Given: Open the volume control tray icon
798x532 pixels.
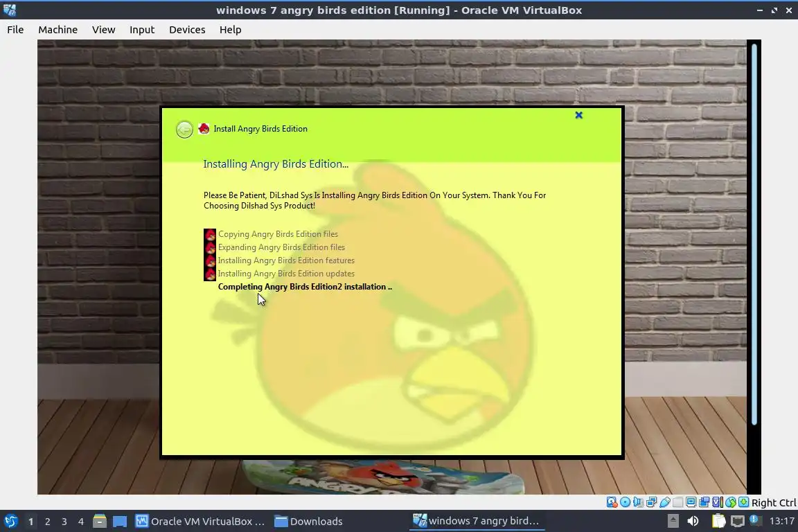Looking at the screenshot, I should point(693,521).
